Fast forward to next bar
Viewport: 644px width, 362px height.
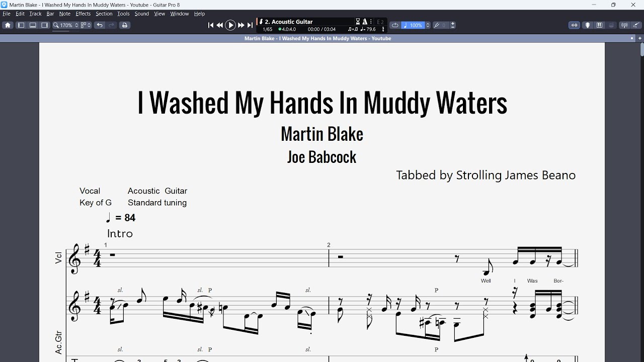241,25
